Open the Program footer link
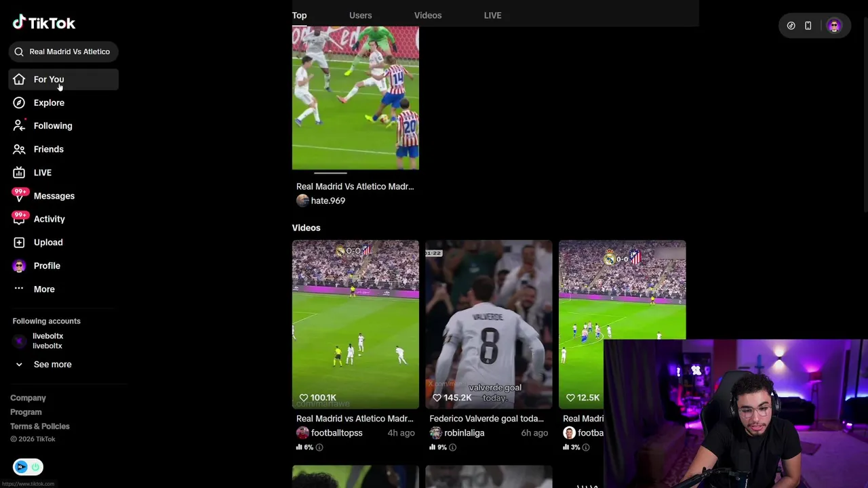 [26, 412]
